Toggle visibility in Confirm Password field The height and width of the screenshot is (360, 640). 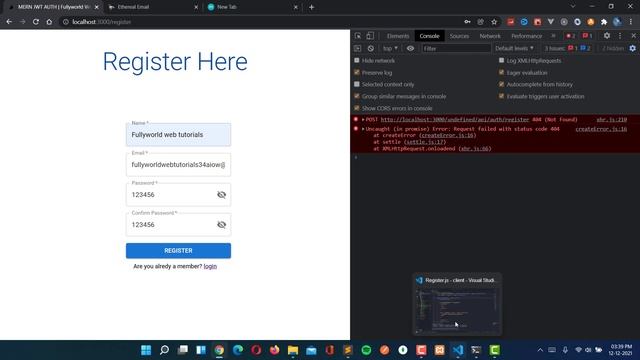coord(222,224)
